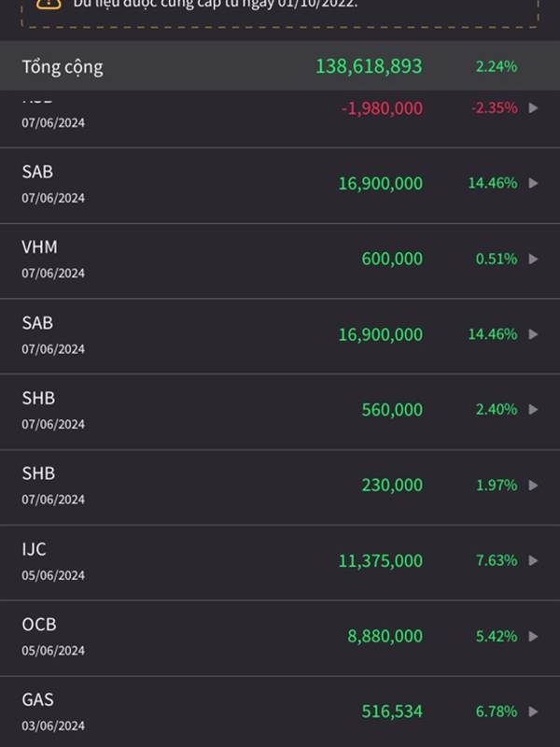Expand the OCB entry arrow

(533, 637)
